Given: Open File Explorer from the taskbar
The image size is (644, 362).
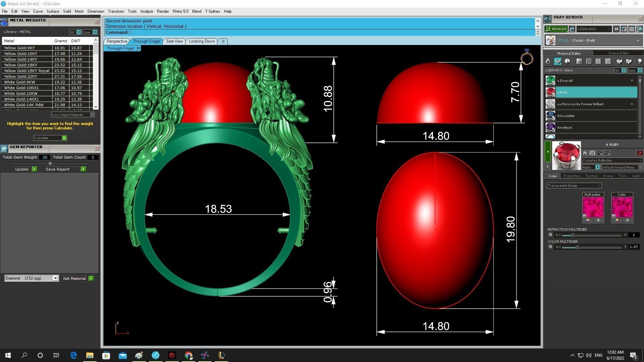Looking at the screenshot, I should coord(90,355).
